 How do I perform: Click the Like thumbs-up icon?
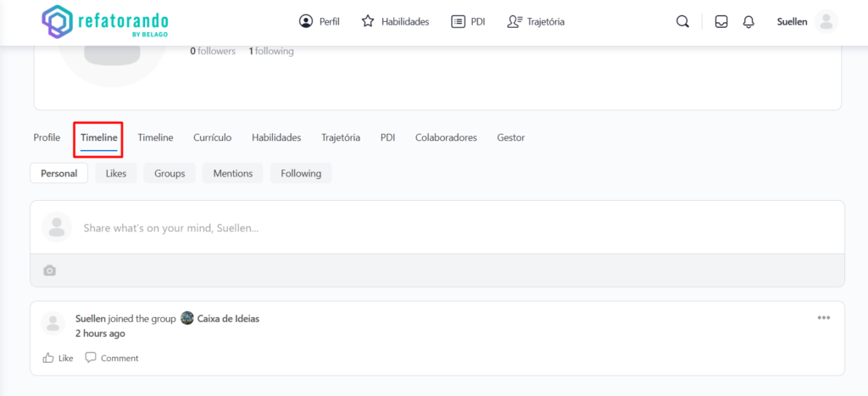48,358
